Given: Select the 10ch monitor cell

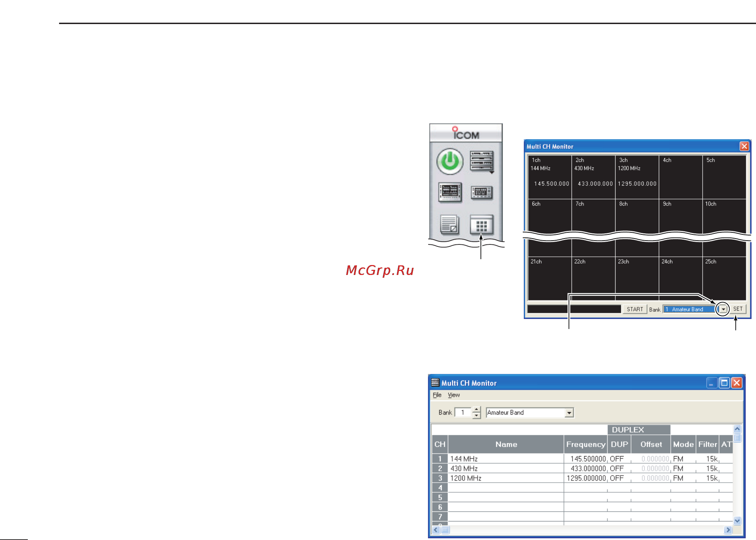Looking at the screenshot, I should coord(724,216).
